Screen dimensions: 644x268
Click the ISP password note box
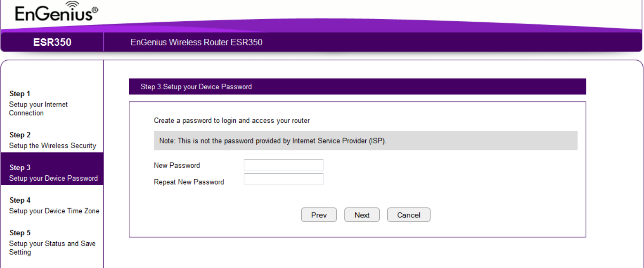coord(366,141)
